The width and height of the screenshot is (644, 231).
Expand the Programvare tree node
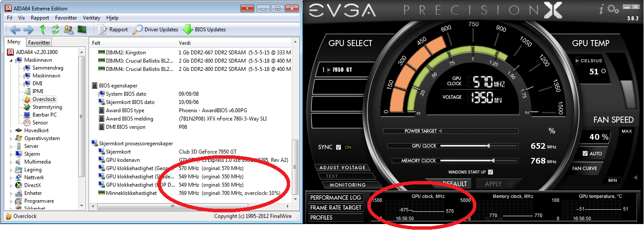[12, 201]
